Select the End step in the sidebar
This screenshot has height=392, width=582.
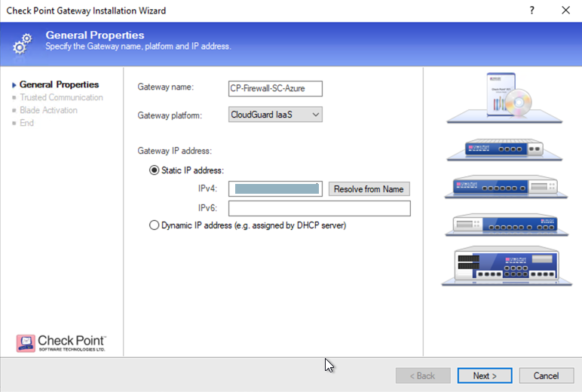click(x=26, y=123)
